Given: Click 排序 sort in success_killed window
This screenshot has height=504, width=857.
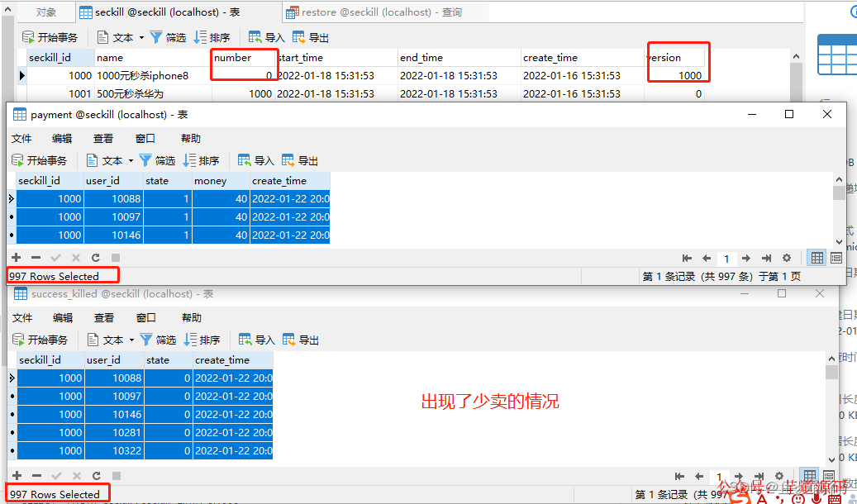Looking at the screenshot, I should [202, 340].
